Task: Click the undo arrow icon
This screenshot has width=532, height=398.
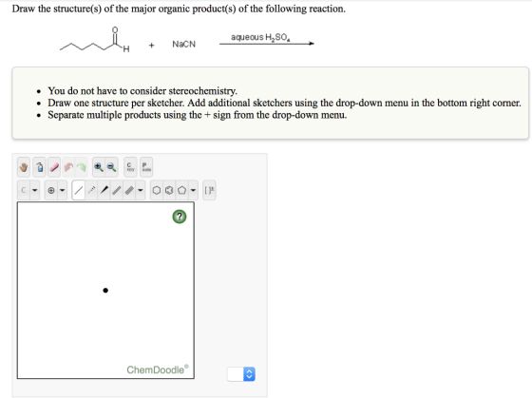Action: [68, 167]
